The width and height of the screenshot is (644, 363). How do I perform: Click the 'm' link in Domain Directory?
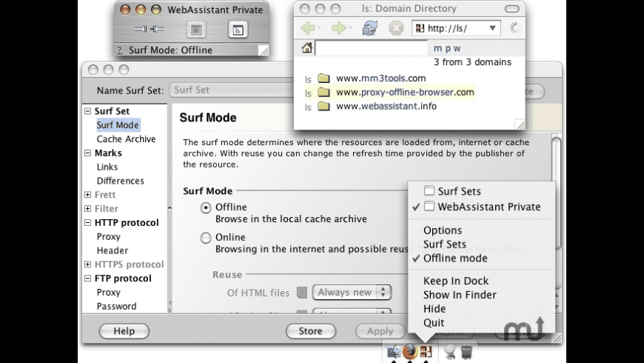(437, 48)
